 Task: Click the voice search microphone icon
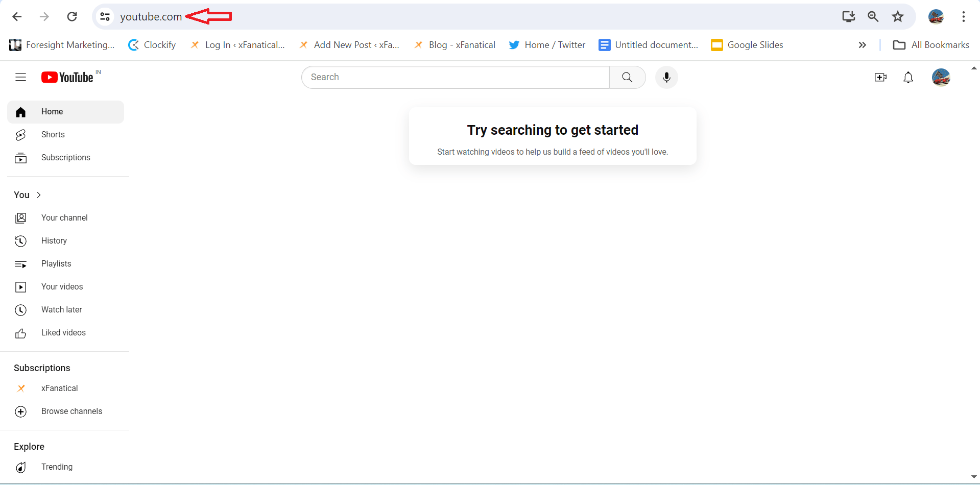[x=666, y=78]
